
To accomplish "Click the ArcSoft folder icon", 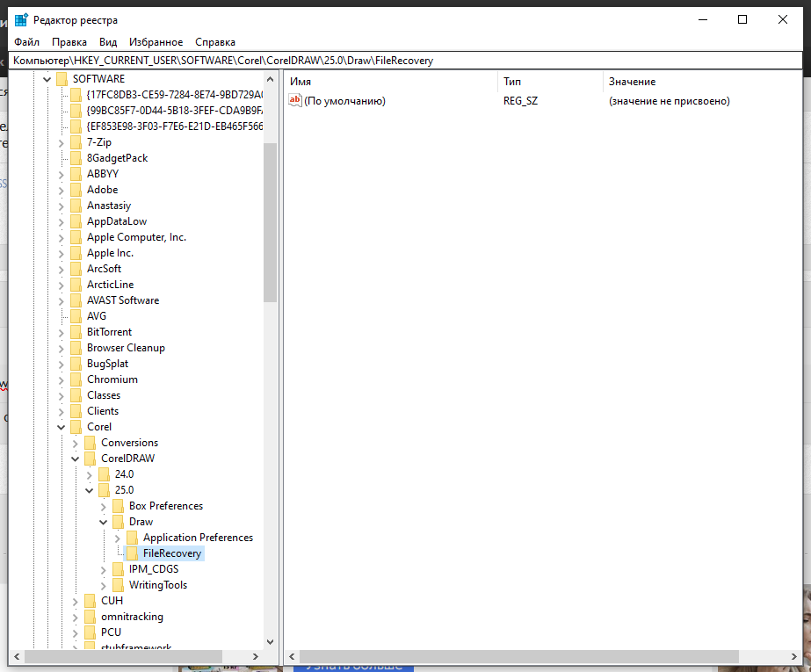I will pyautogui.click(x=76, y=269).
